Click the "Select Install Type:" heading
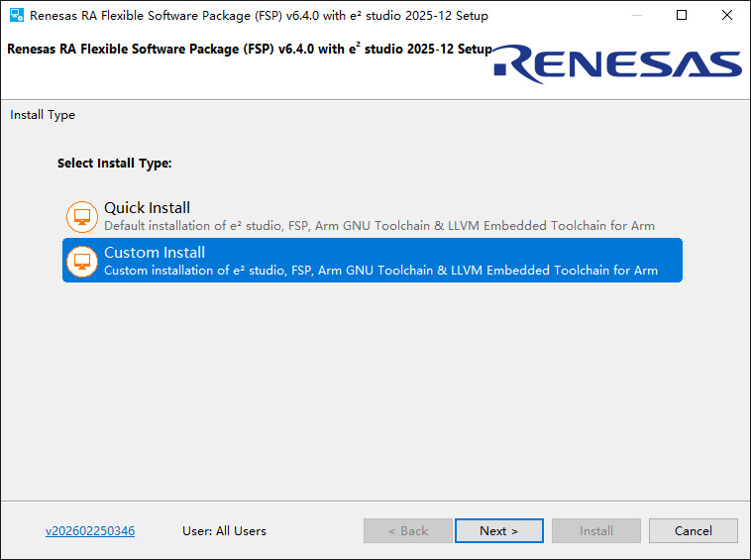 click(115, 164)
